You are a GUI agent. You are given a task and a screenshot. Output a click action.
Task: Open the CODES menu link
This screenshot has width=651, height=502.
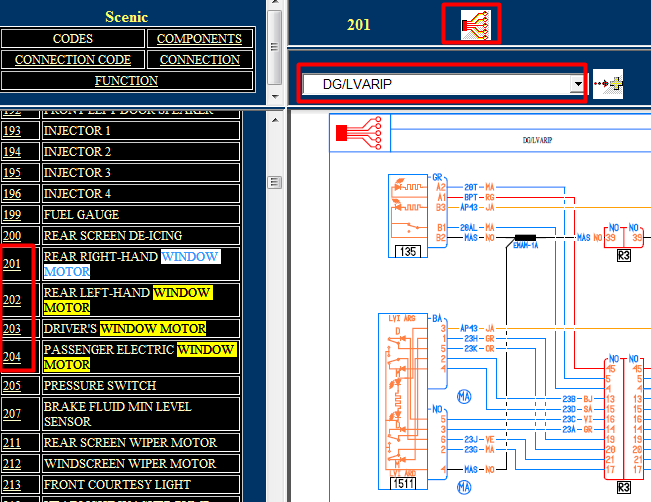73,39
